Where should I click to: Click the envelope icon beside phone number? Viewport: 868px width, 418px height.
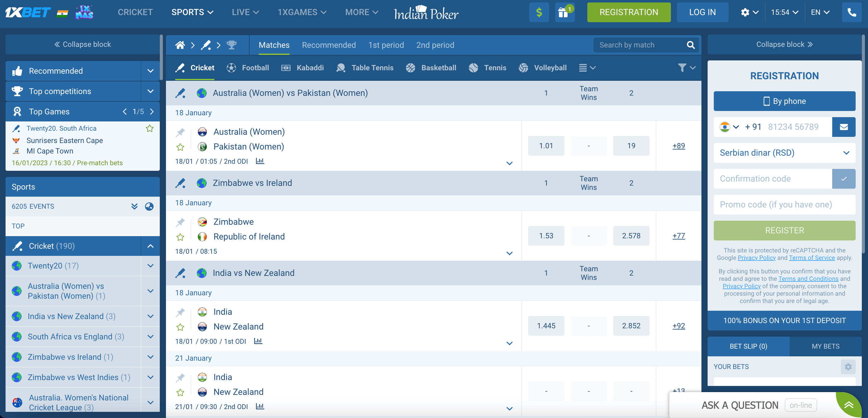(843, 127)
